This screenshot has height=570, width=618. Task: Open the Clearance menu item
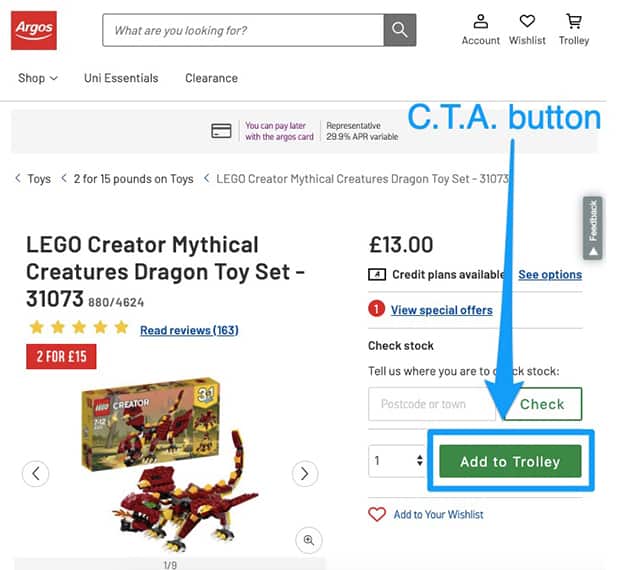[211, 78]
